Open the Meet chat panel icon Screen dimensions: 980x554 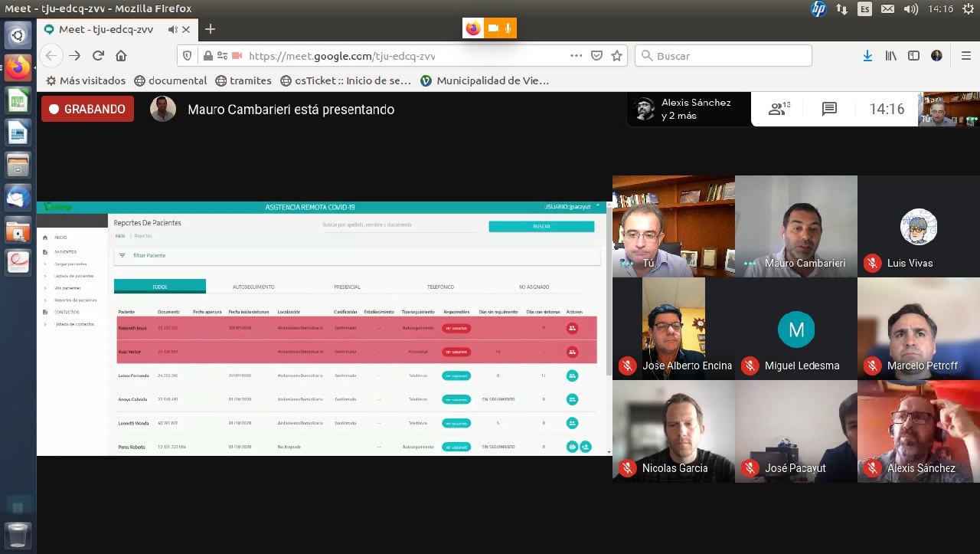(829, 109)
